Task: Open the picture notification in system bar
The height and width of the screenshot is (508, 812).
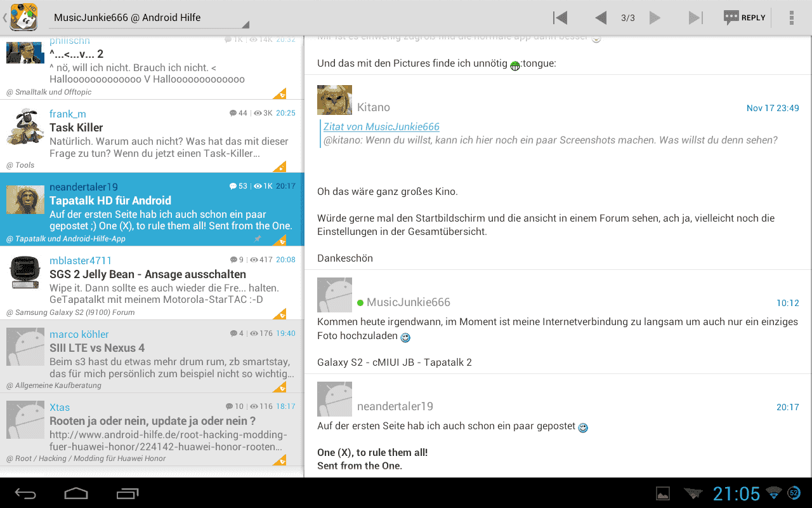Action: 663,493
